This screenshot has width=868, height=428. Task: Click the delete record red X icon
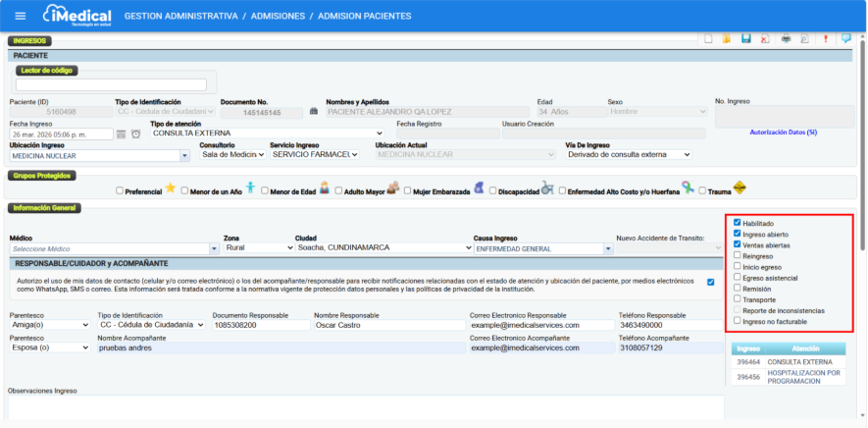pyautogui.click(x=764, y=39)
